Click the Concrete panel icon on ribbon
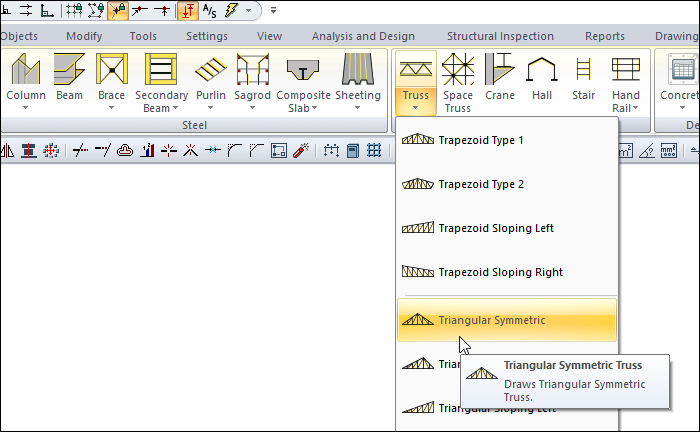The image size is (700, 432). point(683,69)
